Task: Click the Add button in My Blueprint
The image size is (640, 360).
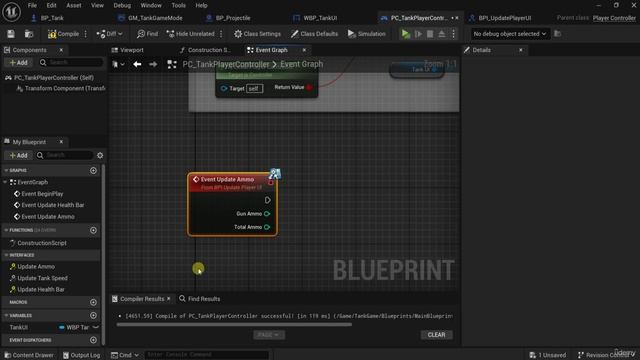Action: [18, 155]
